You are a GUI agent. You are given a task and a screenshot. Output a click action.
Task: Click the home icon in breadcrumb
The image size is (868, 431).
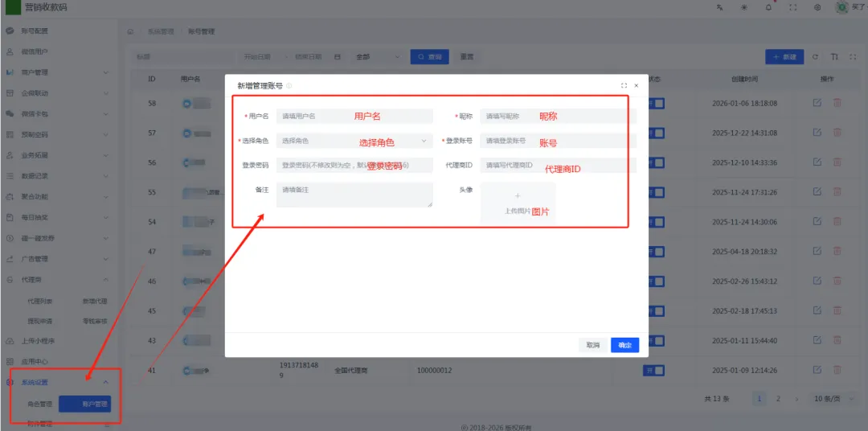point(131,31)
